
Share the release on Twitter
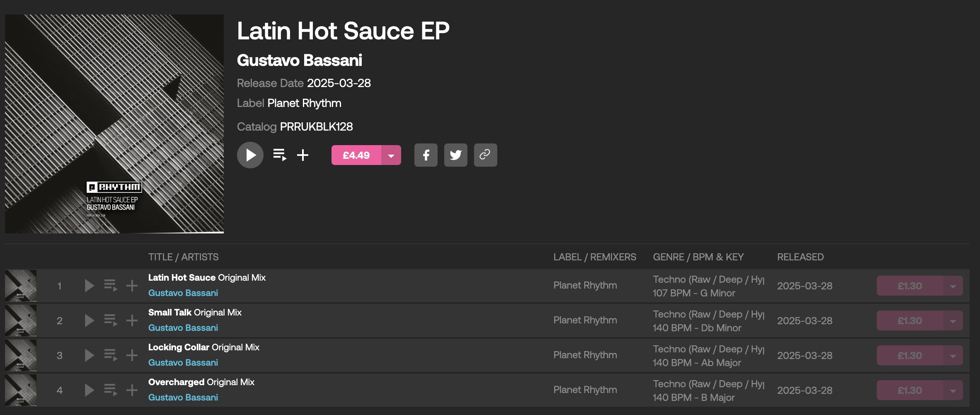tap(456, 155)
